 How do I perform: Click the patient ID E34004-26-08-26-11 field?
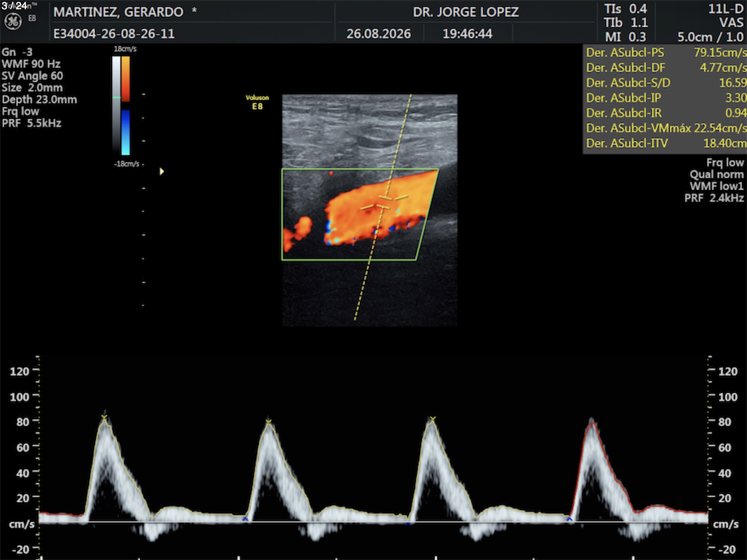[114, 34]
